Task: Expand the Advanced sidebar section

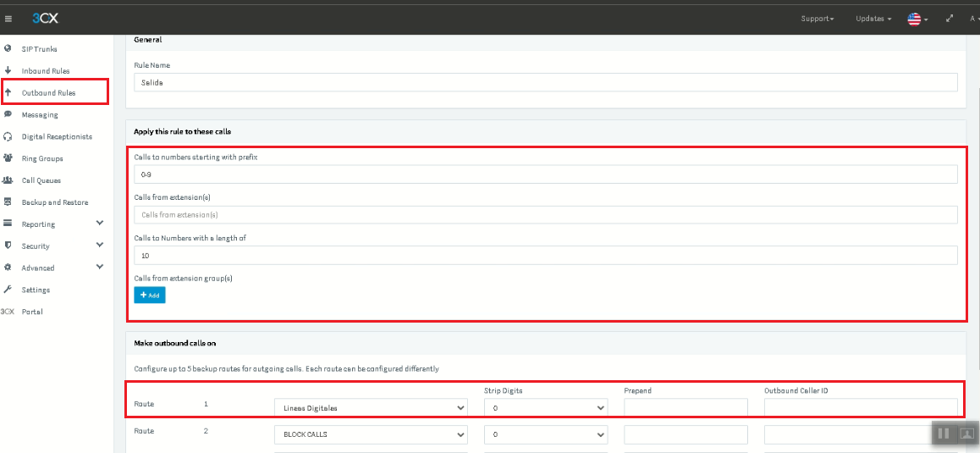Action: (99, 268)
